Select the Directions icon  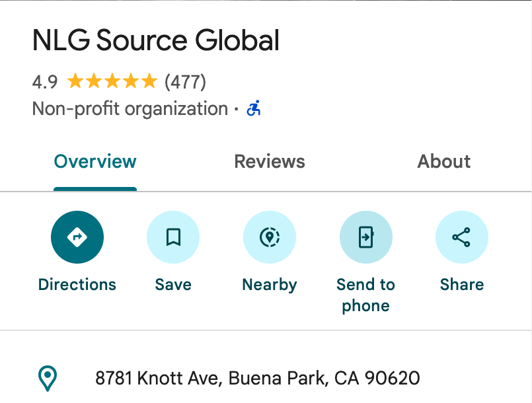coord(77,237)
